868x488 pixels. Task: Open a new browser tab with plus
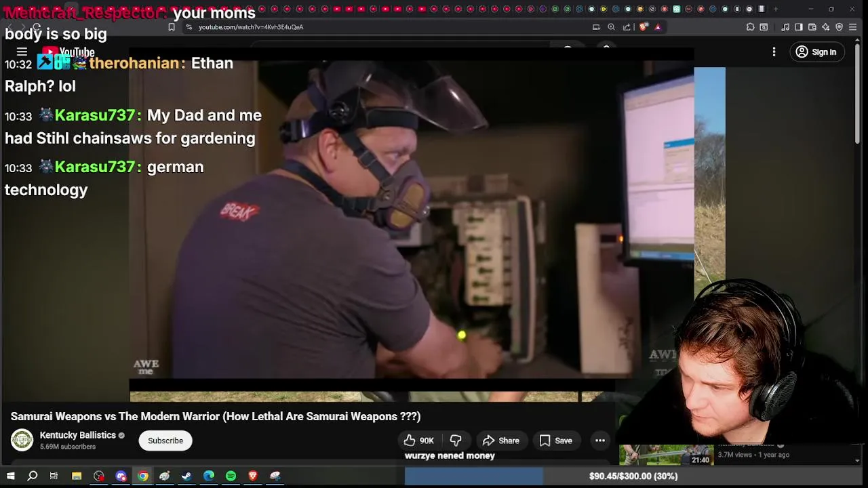(776, 9)
